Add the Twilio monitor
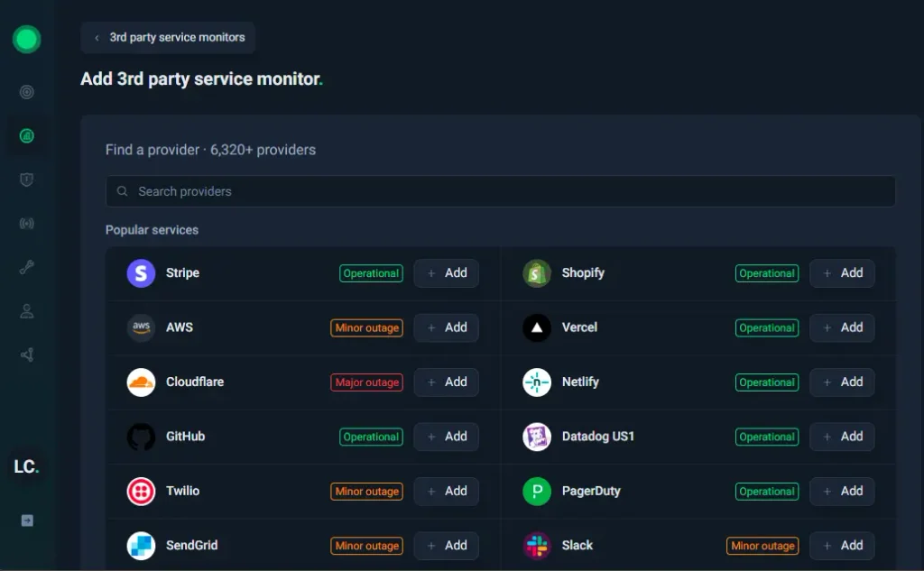Screen dimensions: 924x571 (x=446, y=492)
